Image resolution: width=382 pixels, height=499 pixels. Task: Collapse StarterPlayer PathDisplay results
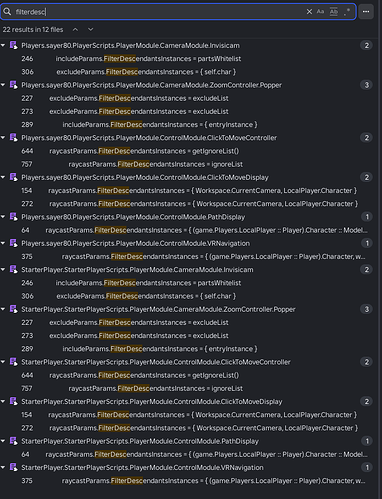[x=3, y=441]
